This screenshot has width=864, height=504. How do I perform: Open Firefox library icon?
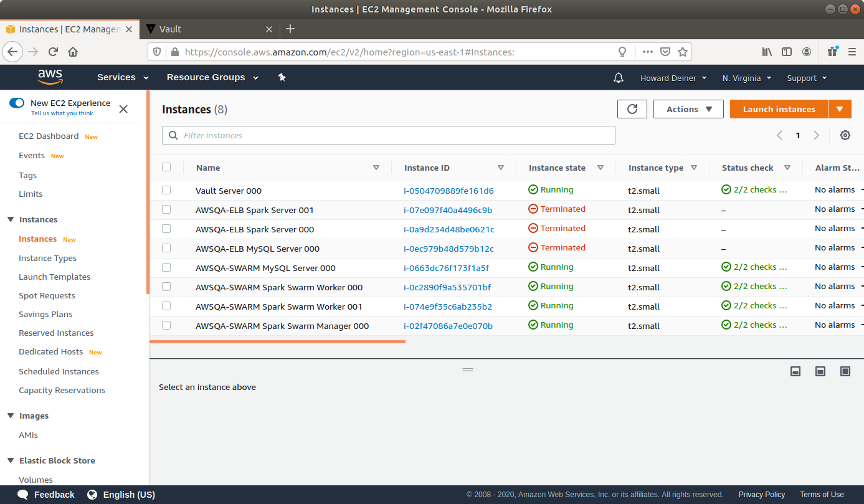(x=767, y=52)
